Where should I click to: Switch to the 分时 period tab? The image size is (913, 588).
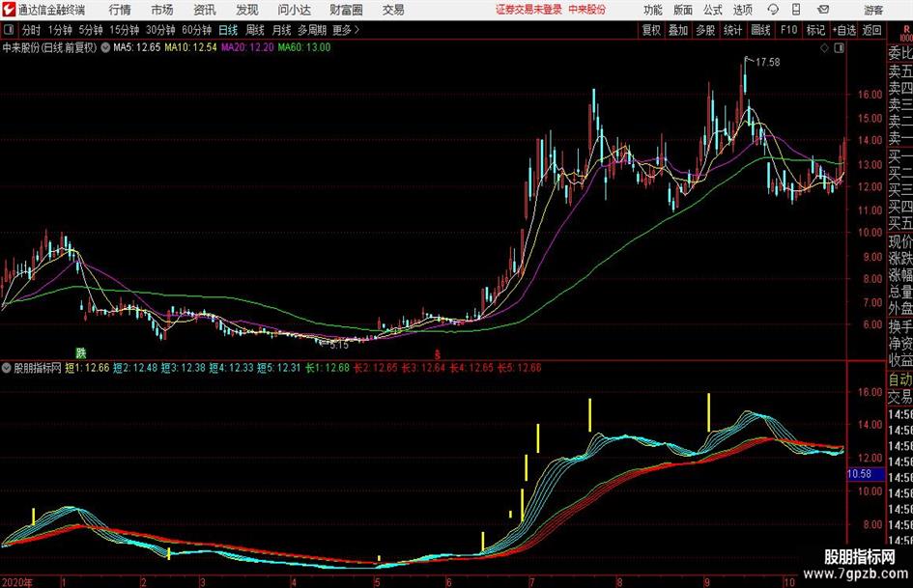(x=32, y=30)
